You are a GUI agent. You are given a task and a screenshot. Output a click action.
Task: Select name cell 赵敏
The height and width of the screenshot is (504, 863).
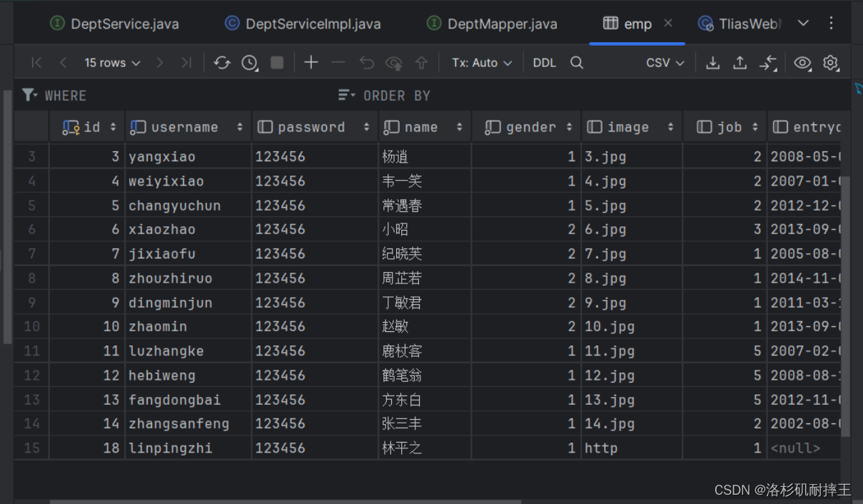click(425, 326)
